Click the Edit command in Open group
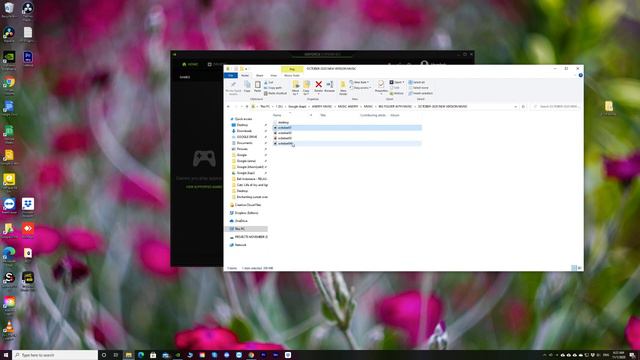Image resolution: width=640 pixels, height=360 pixels. point(395,88)
